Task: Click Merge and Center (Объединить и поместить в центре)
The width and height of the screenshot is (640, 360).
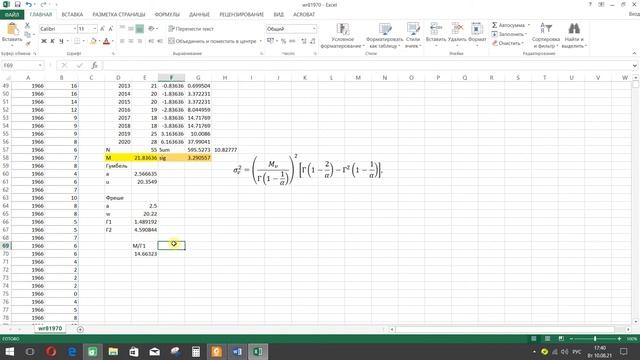Action: [x=212, y=41]
